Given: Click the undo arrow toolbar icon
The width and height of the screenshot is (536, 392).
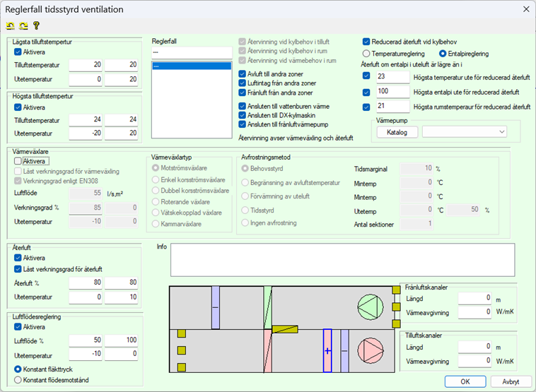Looking at the screenshot, I should [11, 26].
